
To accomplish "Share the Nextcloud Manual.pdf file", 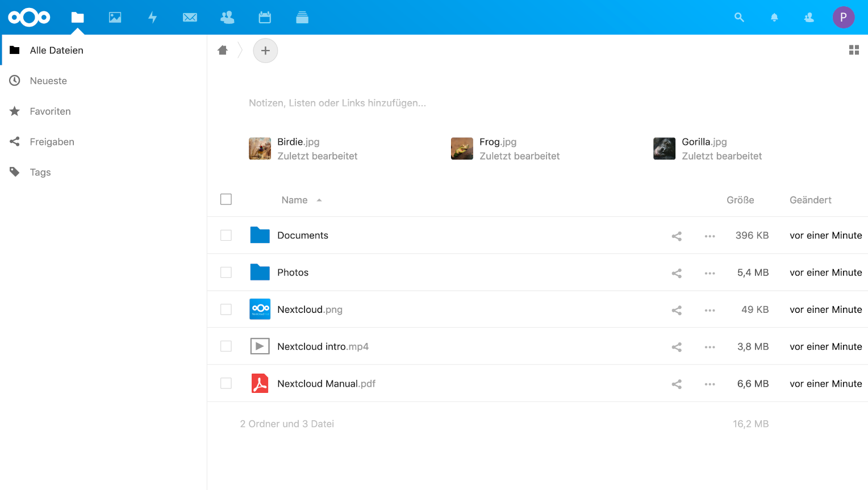I will (677, 384).
